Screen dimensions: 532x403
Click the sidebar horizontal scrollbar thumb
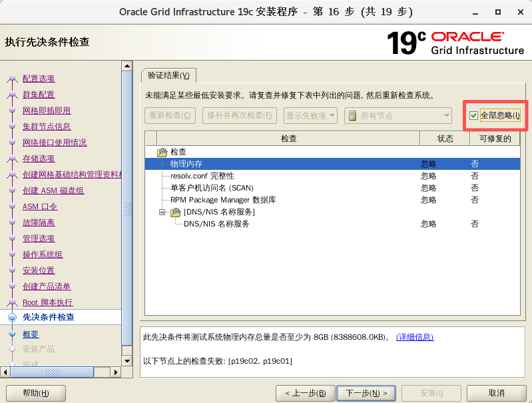(x=52, y=372)
